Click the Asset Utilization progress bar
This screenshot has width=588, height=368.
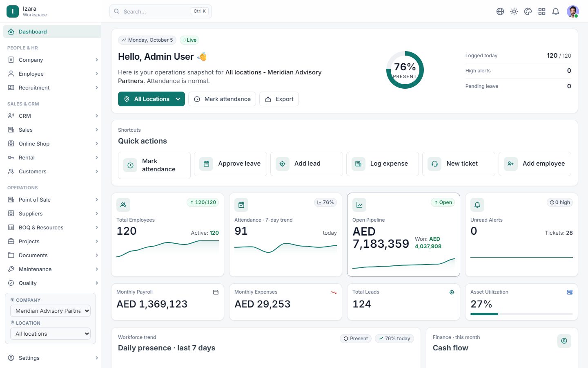tap(521, 314)
